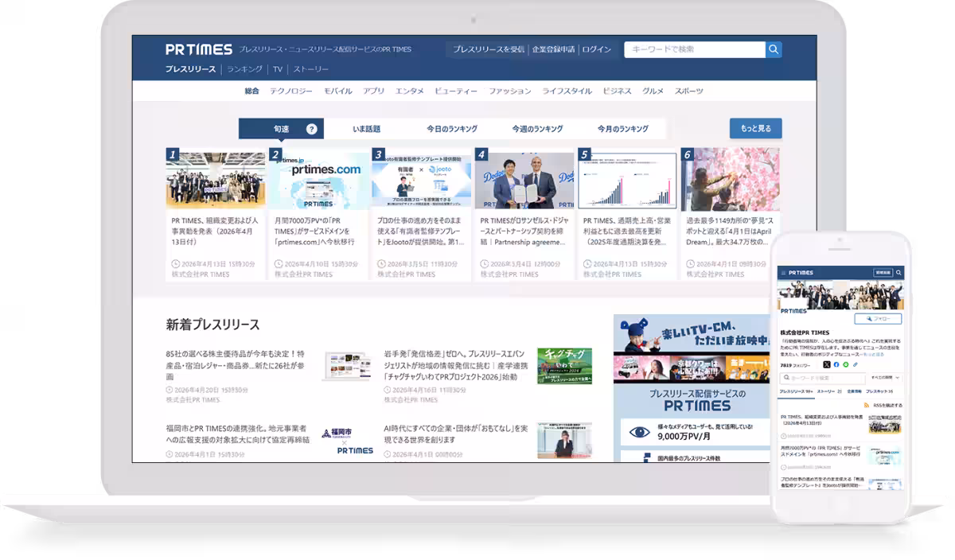Tap the copy link icon on phone
This screenshot has width=955, height=560.
(856, 364)
